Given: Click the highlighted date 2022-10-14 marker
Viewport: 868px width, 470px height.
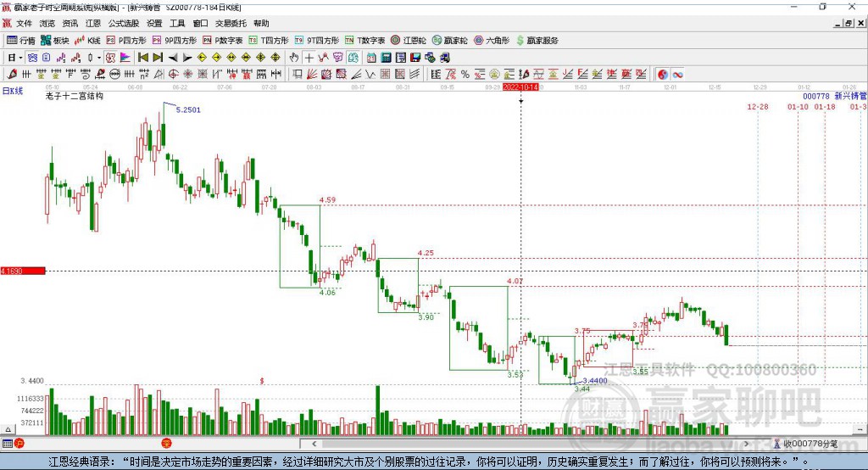Looking at the screenshot, I should tap(520, 87).
